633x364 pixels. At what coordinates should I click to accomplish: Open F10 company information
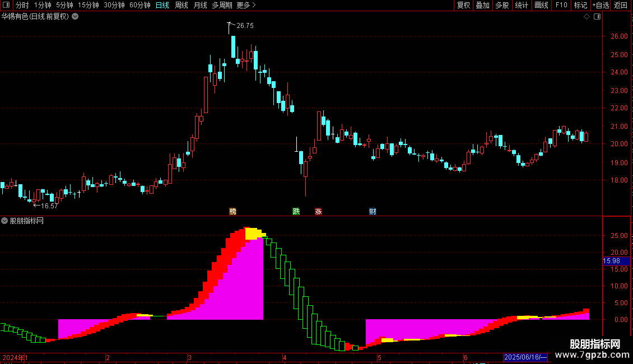click(561, 5)
